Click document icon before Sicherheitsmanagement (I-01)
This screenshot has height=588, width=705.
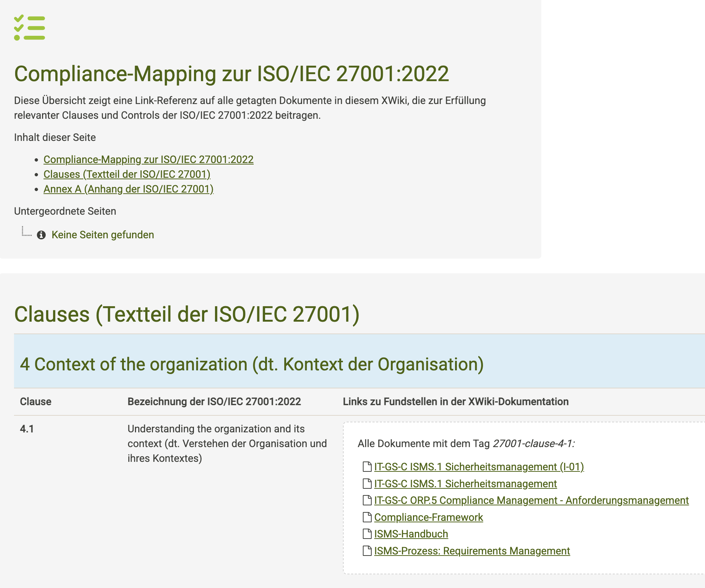(x=367, y=467)
